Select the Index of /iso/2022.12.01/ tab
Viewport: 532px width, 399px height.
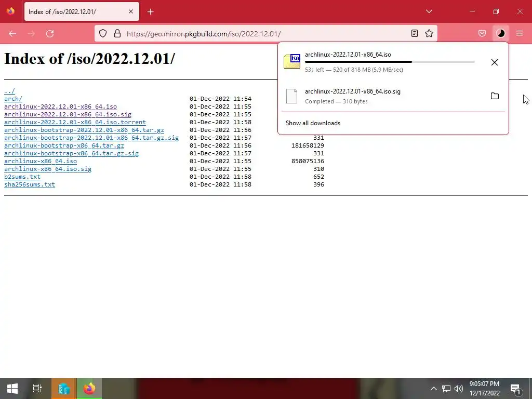[82, 12]
